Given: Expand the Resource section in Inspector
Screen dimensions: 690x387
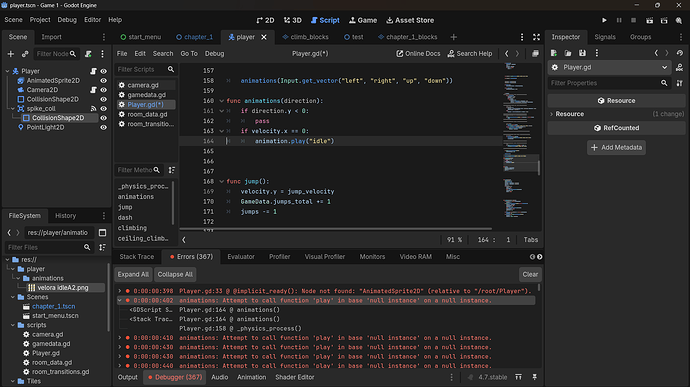Looking at the screenshot, I should coord(552,114).
